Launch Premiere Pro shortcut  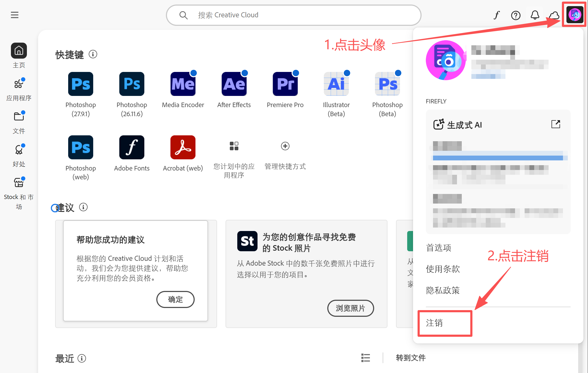click(285, 84)
